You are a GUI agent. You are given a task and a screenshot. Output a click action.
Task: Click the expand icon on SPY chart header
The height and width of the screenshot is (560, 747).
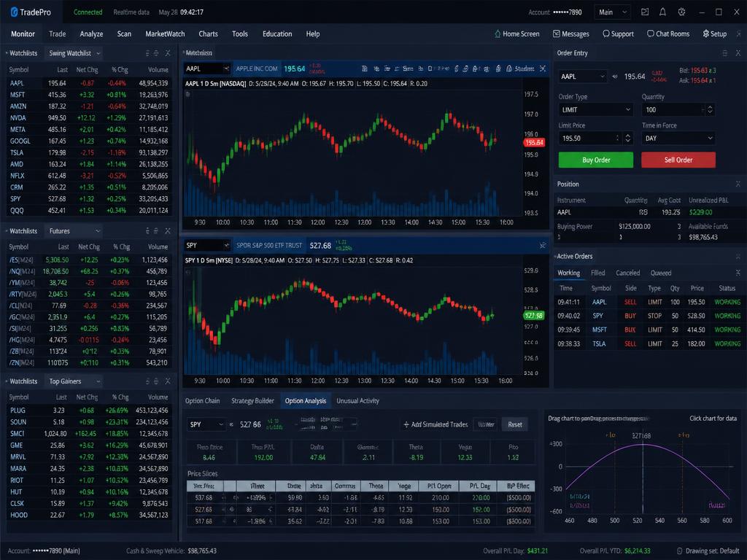543,245
